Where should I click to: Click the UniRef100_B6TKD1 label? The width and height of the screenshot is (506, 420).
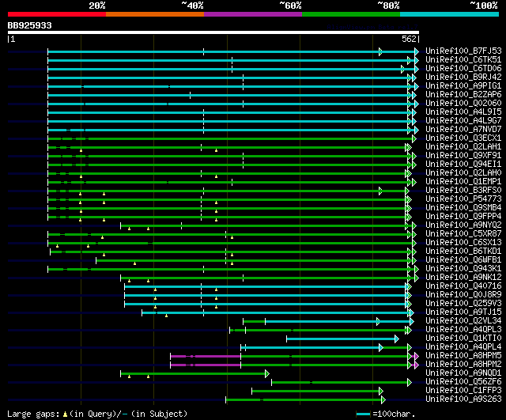point(463,252)
